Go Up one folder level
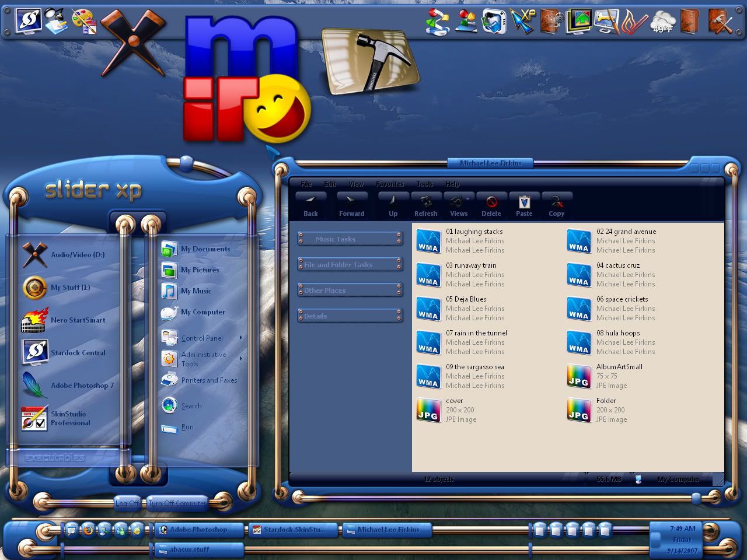This screenshot has height=560, width=747. tap(393, 205)
